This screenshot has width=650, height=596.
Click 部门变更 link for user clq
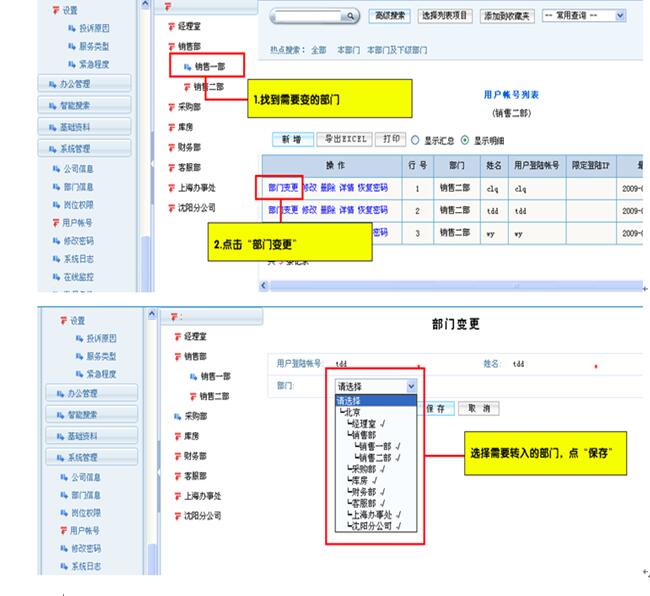(x=283, y=187)
